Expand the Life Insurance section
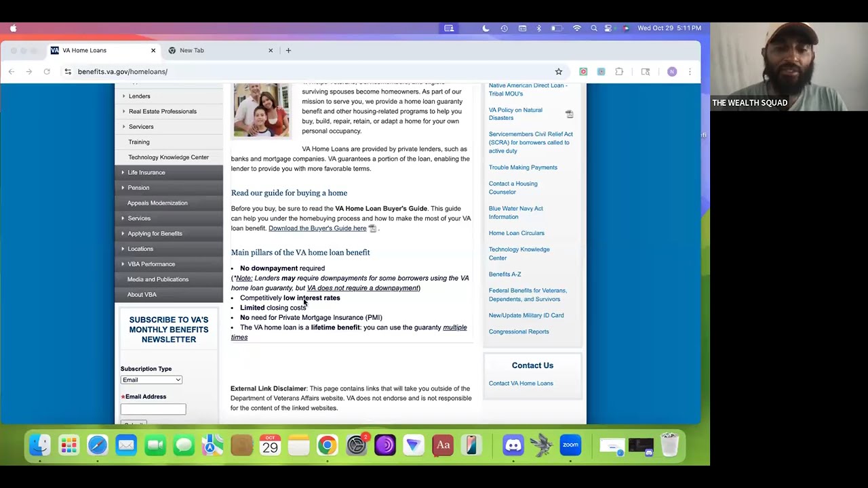868x488 pixels. 123,172
